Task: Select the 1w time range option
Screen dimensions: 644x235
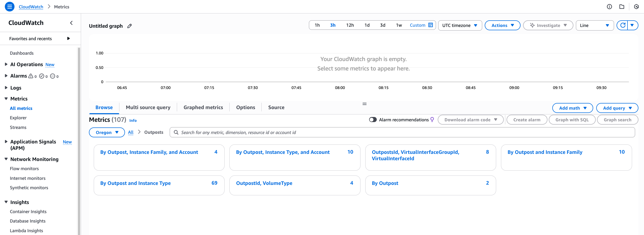Action: (x=399, y=25)
